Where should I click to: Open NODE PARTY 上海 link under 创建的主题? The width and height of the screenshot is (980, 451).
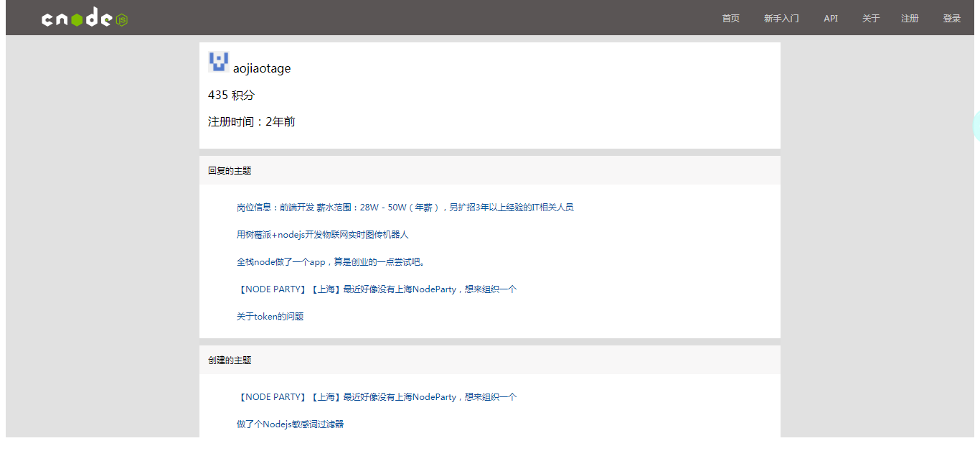[x=377, y=397]
